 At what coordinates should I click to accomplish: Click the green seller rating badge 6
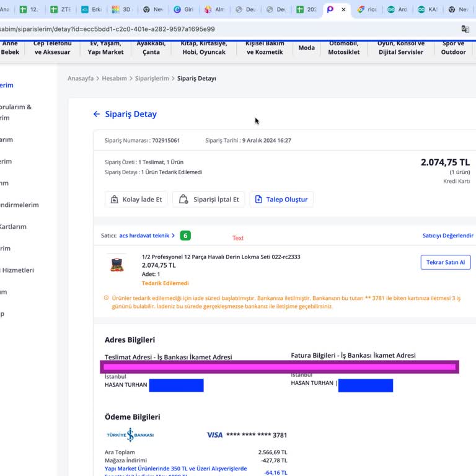click(x=185, y=236)
